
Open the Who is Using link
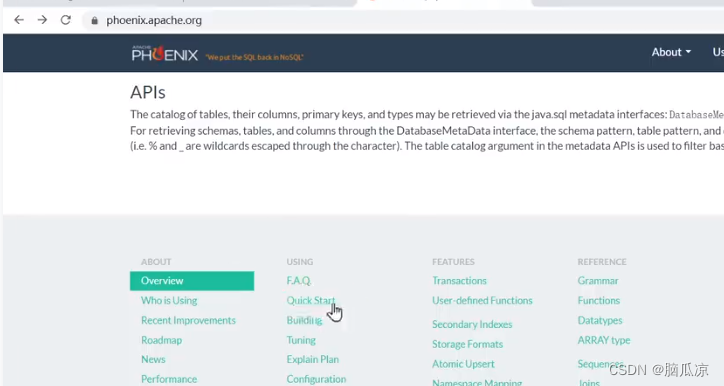[x=169, y=301]
